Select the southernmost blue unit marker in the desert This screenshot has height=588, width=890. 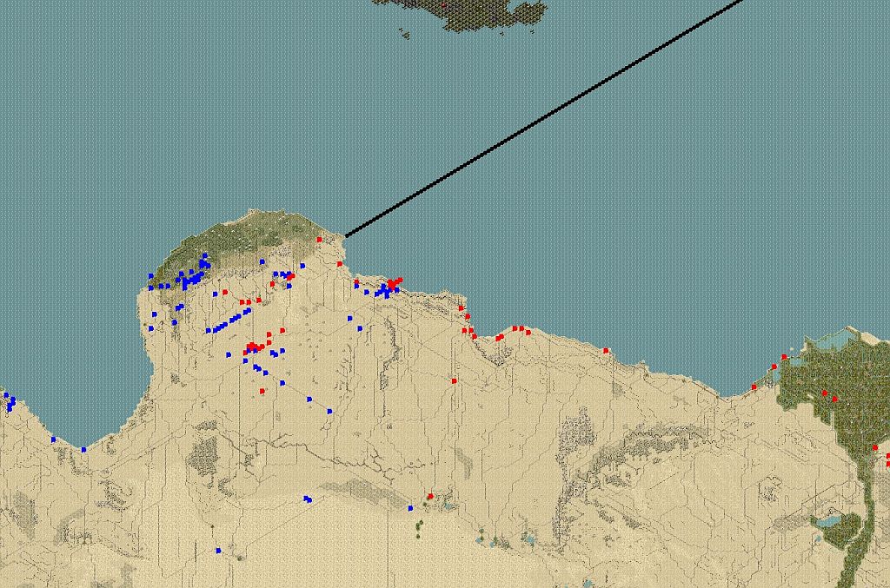(x=218, y=551)
